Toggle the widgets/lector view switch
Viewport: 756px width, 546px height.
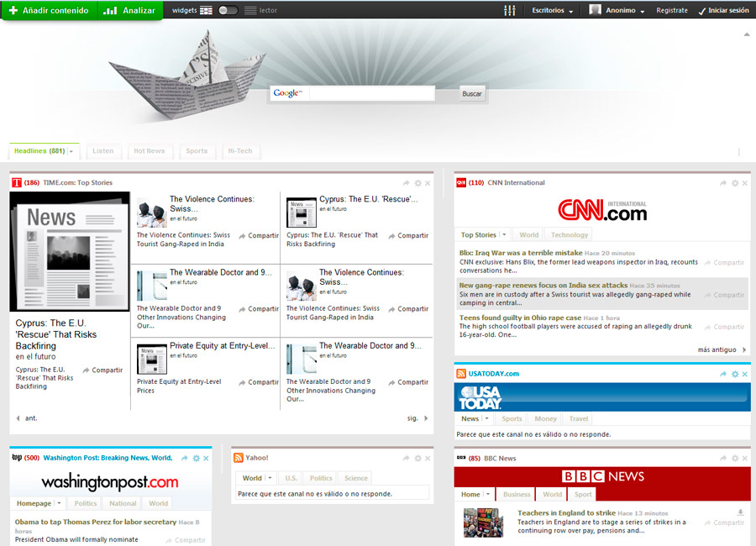(228, 11)
